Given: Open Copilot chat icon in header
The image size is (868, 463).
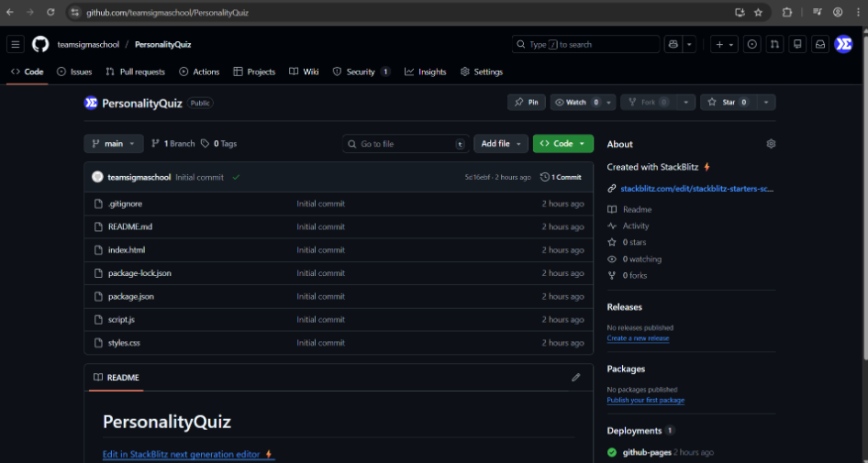Looking at the screenshot, I should [673, 44].
